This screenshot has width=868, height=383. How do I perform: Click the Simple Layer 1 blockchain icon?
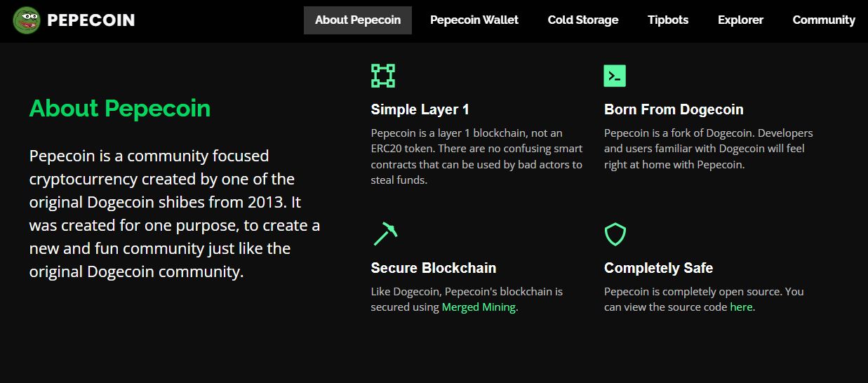(x=382, y=76)
